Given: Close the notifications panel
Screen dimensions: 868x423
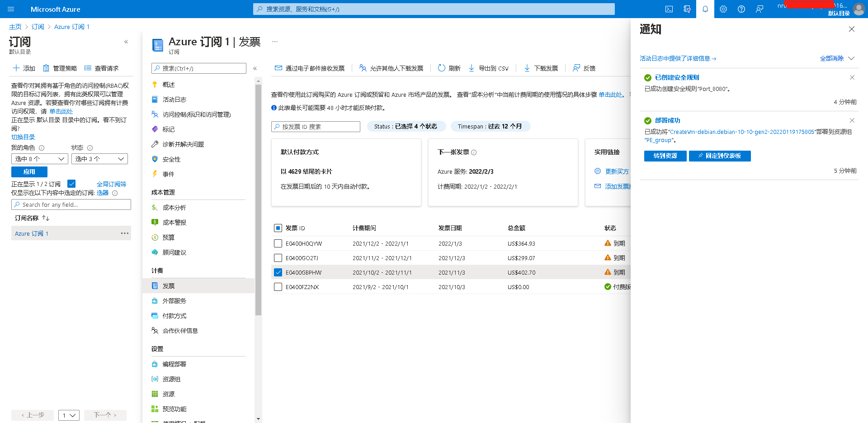Looking at the screenshot, I should [x=852, y=29].
